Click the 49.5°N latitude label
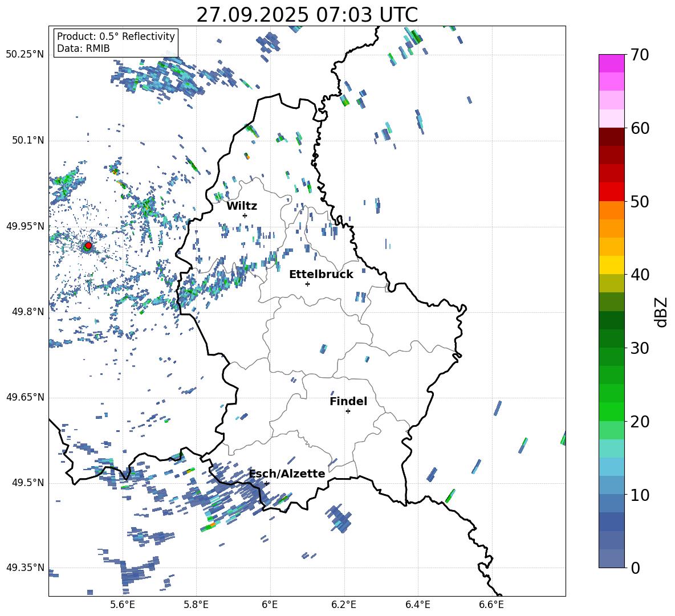This screenshot has height=616, width=675. pos(27,483)
